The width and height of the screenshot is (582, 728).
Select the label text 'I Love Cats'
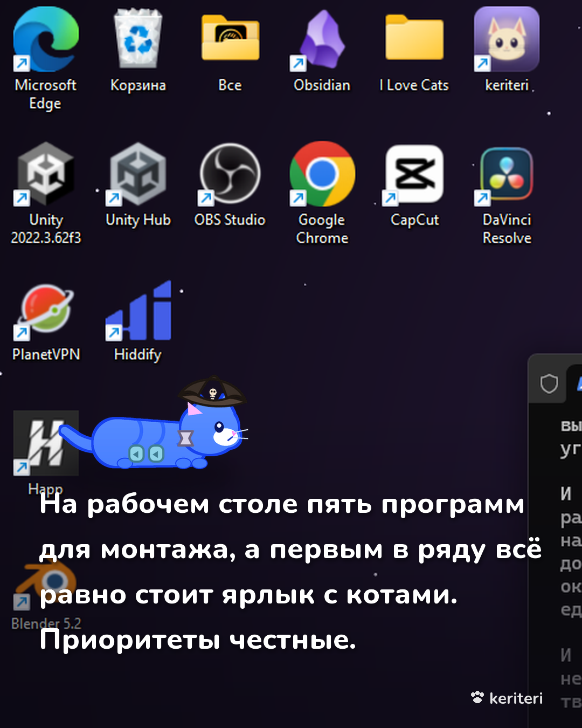(414, 85)
